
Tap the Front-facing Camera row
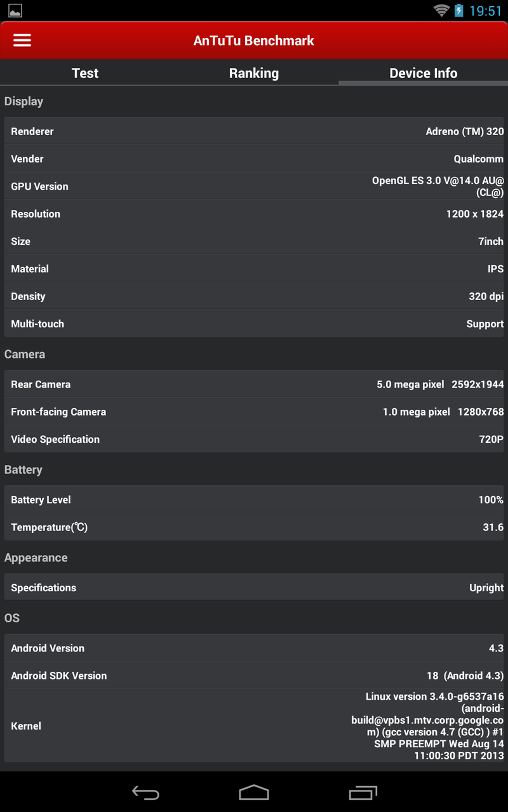tap(254, 412)
